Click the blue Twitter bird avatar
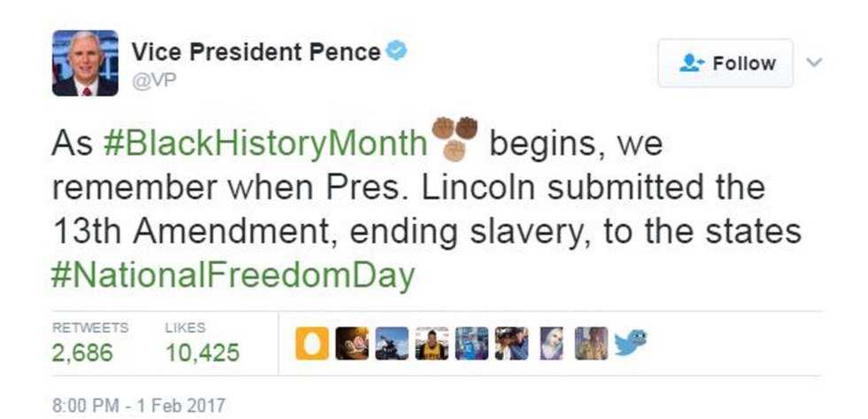Image resolution: width=868 pixels, height=419 pixels. point(630,342)
